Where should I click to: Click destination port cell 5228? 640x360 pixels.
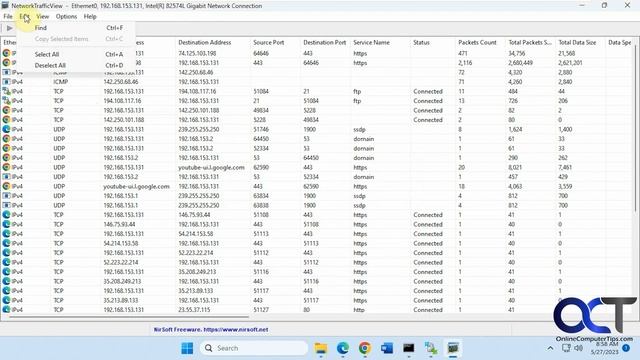[309, 110]
